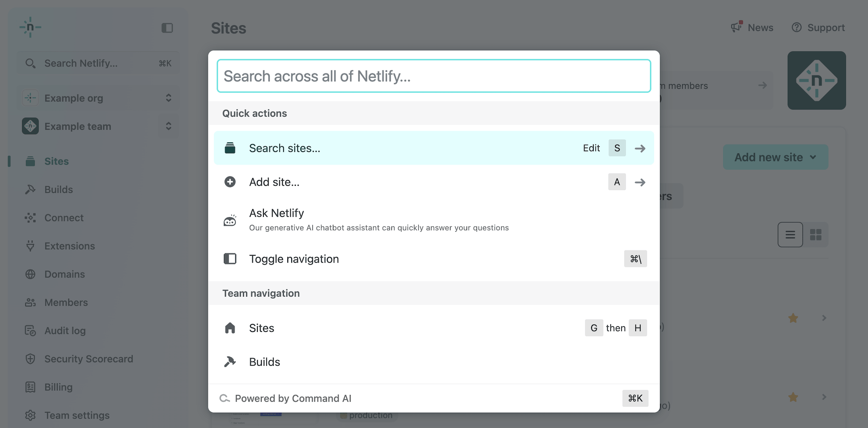Click the Search across all of Netlify field
This screenshot has height=428, width=868.
click(x=434, y=76)
